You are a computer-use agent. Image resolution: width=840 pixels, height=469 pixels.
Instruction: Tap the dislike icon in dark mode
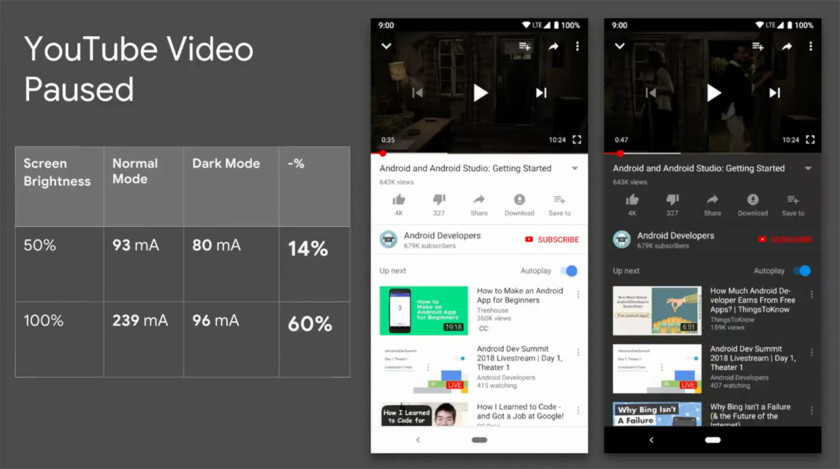672,200
